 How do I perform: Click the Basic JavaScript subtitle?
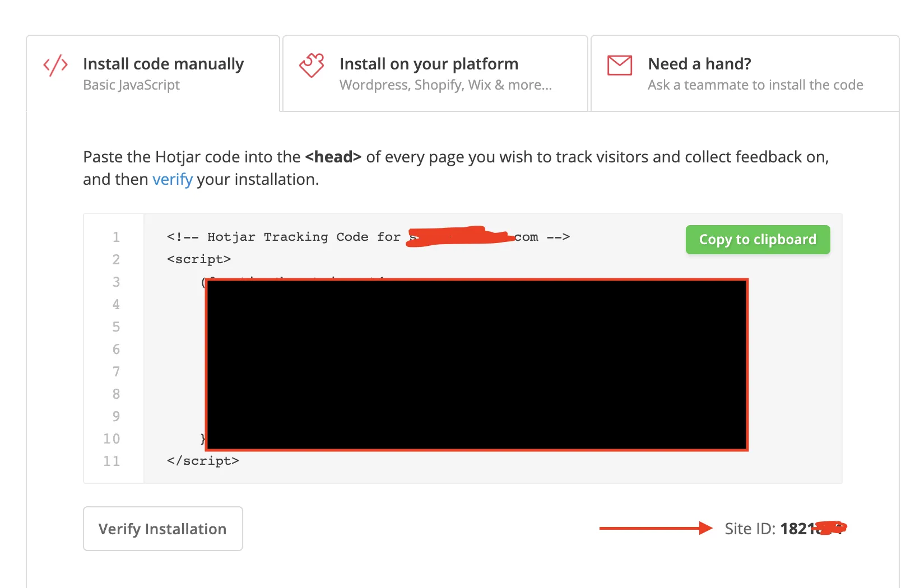coord(132,85)
